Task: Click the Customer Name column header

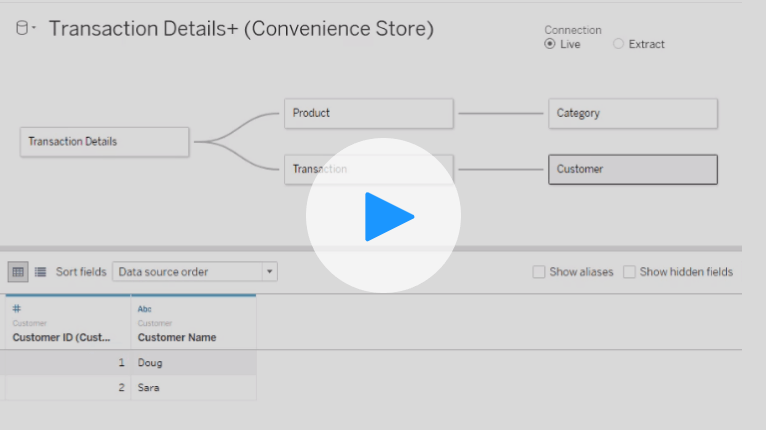Action: (x=177, y=338)
